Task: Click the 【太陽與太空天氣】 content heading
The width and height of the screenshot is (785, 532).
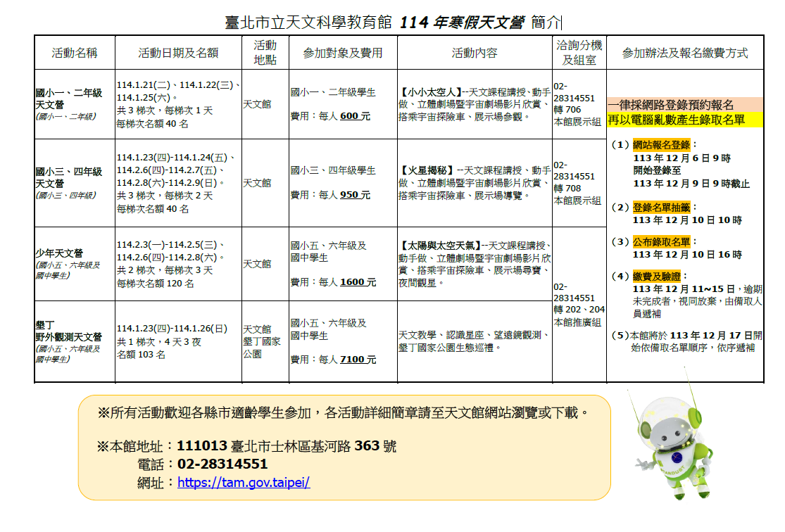Action: tap(437, 246)
